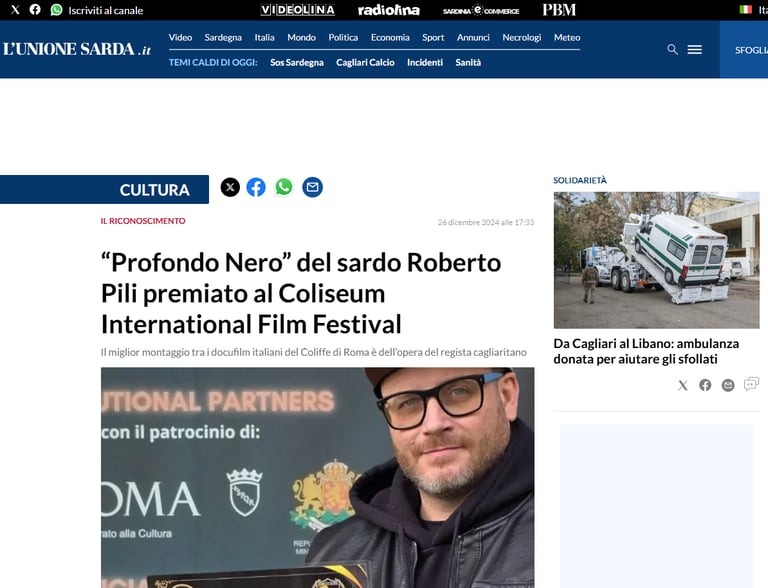This screenshot has height=588, width=768.
Task: Open the Cagliari Calcio hot topic
Action: point(365,63)
